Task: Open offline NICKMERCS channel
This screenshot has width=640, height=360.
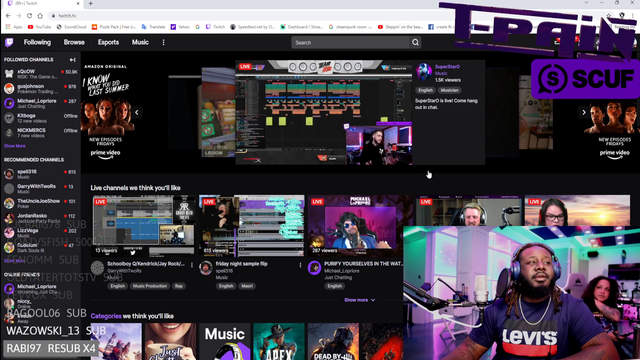Action: (40, 133)
